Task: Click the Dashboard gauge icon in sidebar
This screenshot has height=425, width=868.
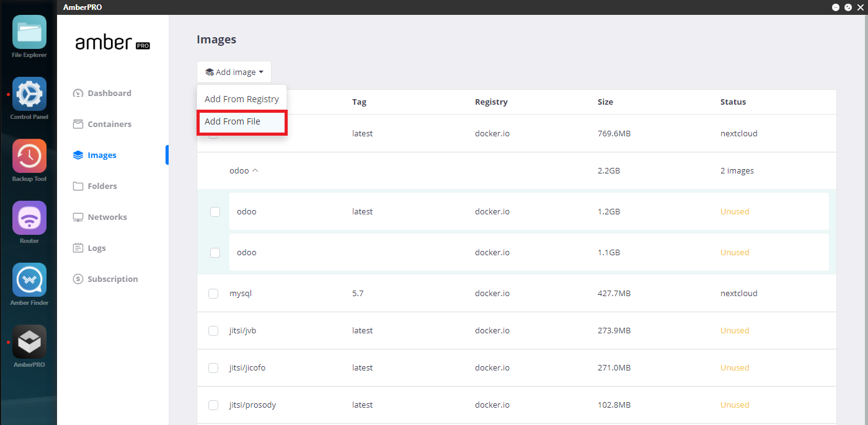Action: point(78,94)
